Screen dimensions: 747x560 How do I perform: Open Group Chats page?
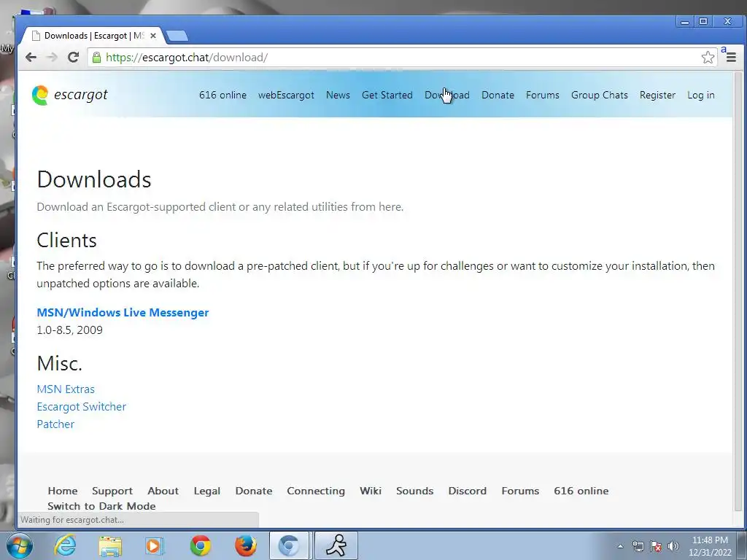point(600,95)
